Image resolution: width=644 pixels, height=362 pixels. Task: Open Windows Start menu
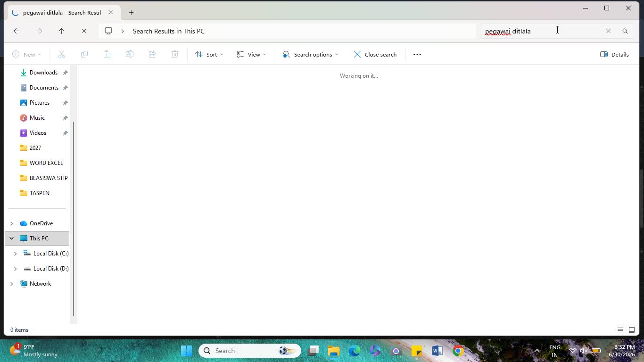186,351
